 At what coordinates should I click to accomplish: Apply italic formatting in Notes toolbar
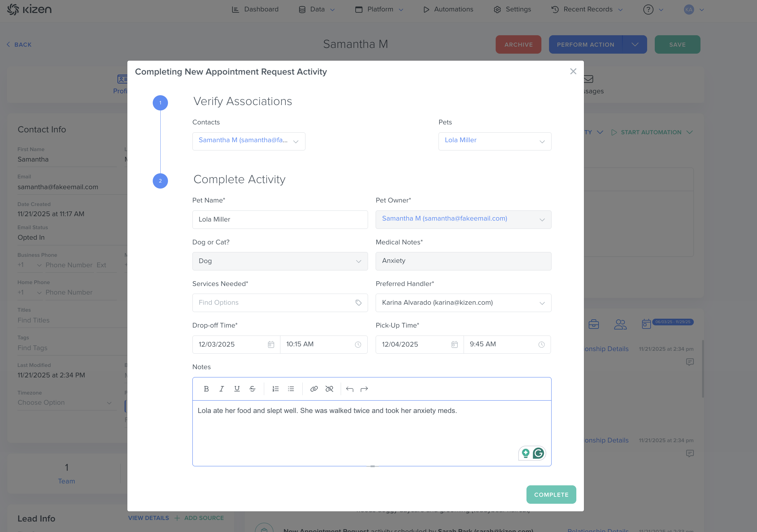pos(222,389)
